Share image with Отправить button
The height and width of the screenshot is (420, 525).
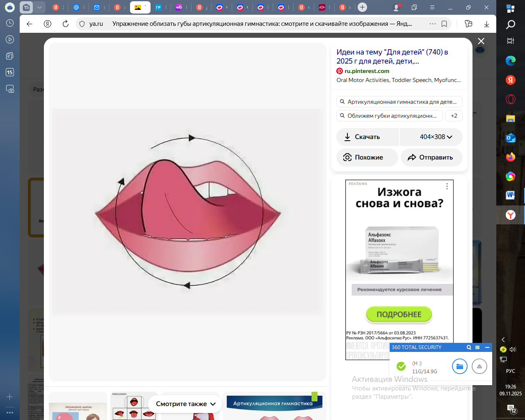point(431,157)
